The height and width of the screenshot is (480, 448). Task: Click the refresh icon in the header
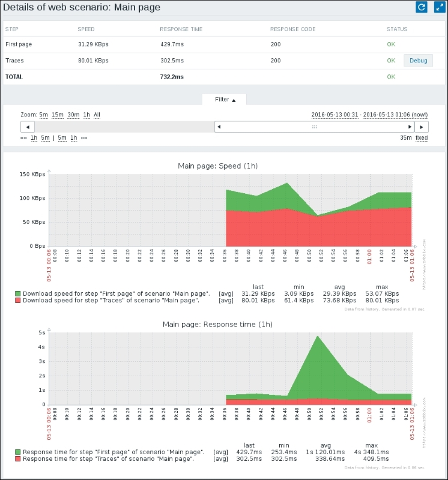click(x=422, y=7)
